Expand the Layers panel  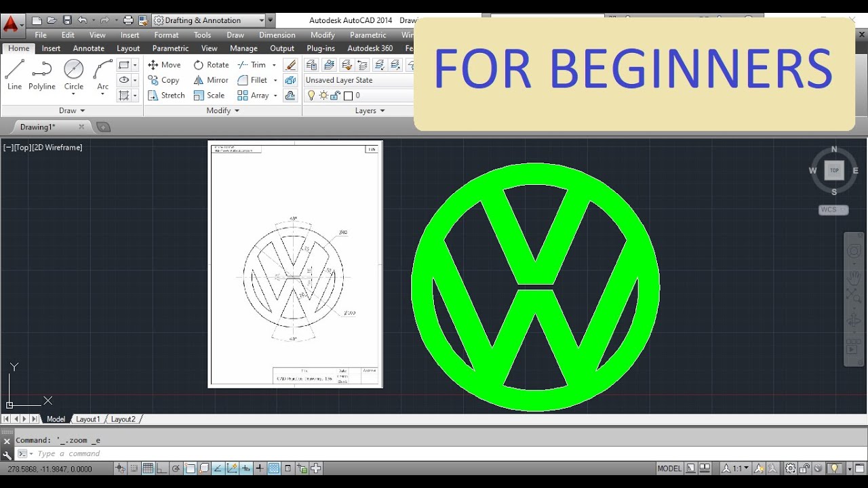pos(370,110)
